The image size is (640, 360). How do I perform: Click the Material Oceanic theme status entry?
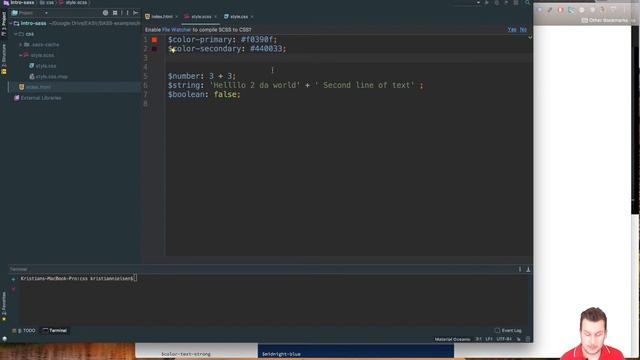pyautogui.click(x=452, y=339)
